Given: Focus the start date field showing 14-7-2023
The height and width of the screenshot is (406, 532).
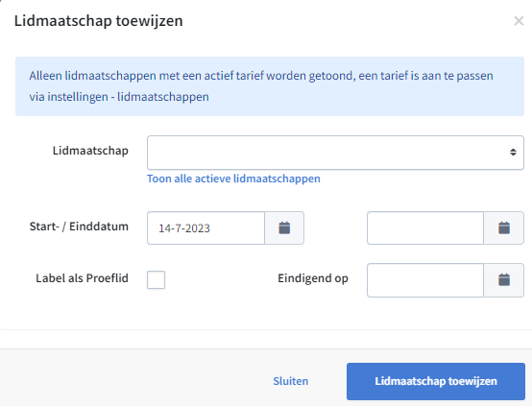Looking at the screenshot, I should point(206,227).
